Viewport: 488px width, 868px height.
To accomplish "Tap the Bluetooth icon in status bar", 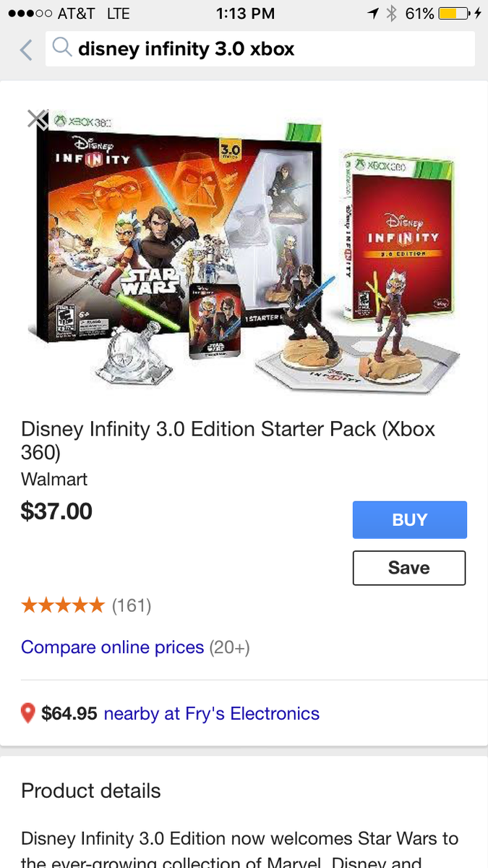I will pos(392,14).
